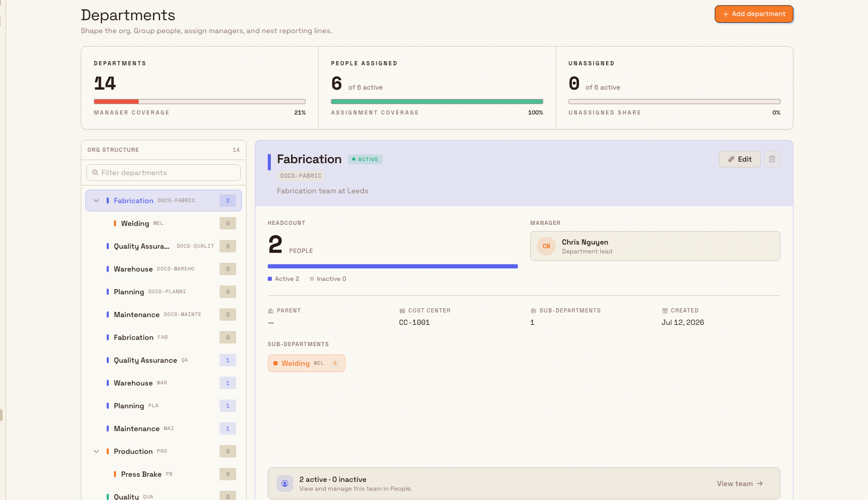Image resolution: width=868 pixels, height=500 pixels.
Task: Click the assignment coverage progress bar
Action: tap(437, 102)
